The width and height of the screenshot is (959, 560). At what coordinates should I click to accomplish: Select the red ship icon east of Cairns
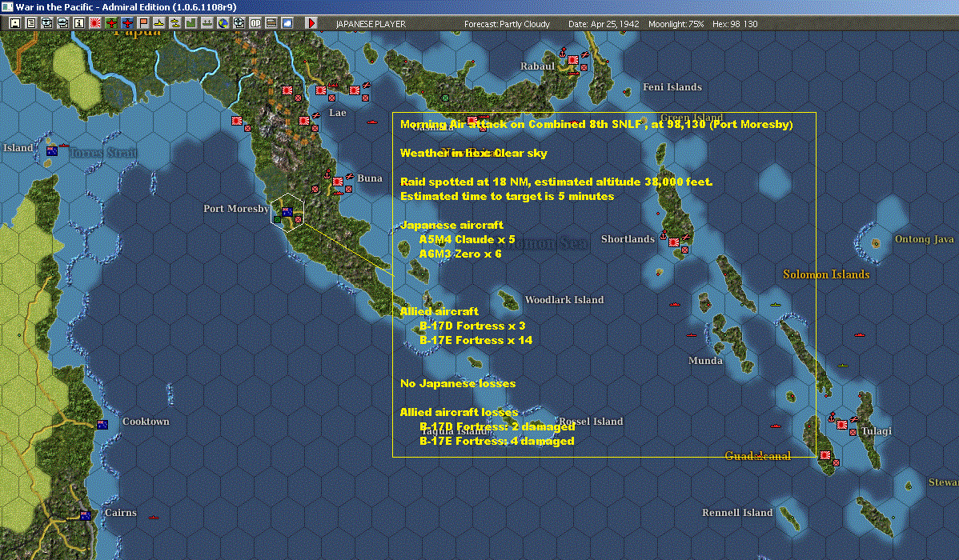[154, 518]
